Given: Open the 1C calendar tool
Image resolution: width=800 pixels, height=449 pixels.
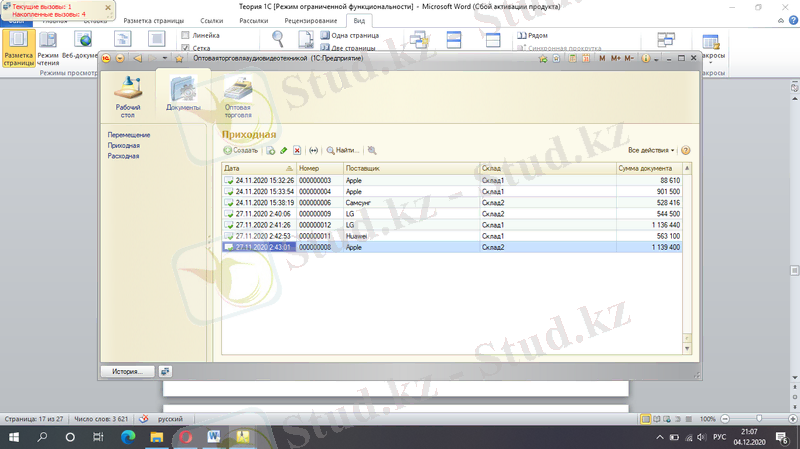Looking at the screenshot, I should (x=586, y=59).
